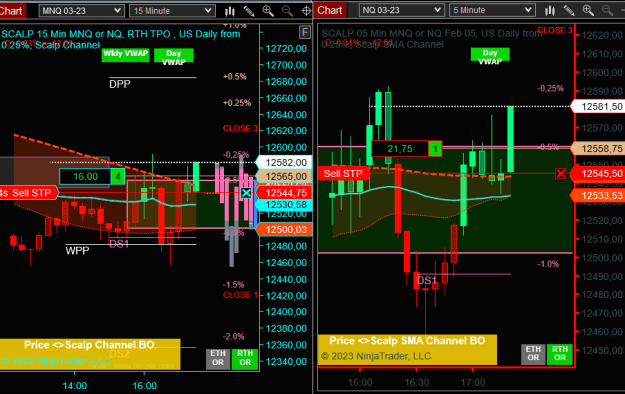Toggle ETH OR button on left chart
The image size is (625, 394).
218,358
